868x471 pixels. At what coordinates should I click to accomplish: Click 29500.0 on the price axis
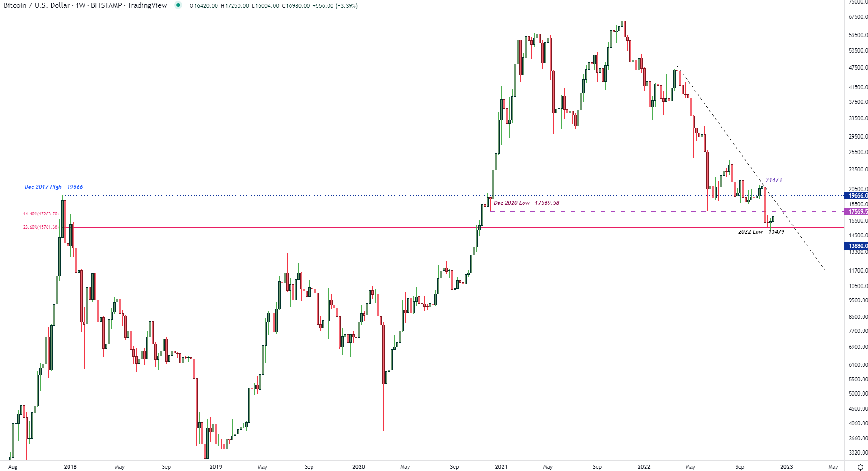pos(858,136)
